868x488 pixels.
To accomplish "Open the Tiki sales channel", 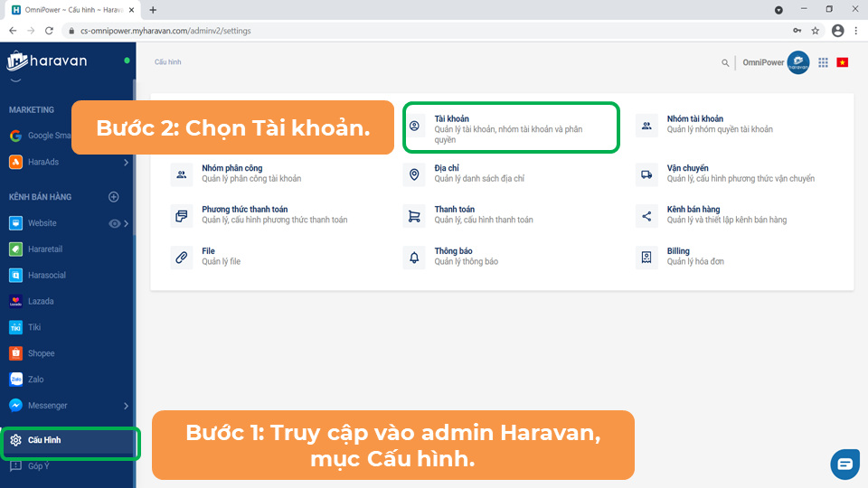I will point(34,327).
